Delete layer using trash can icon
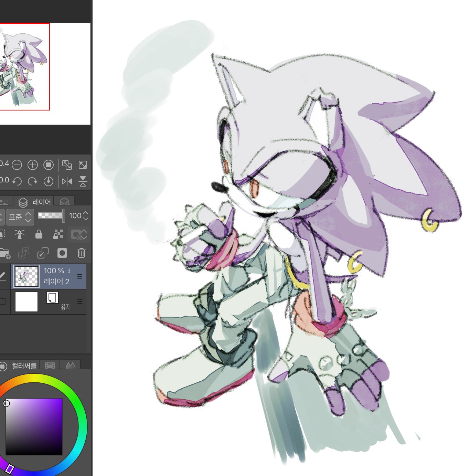 (x=81, y=253)
